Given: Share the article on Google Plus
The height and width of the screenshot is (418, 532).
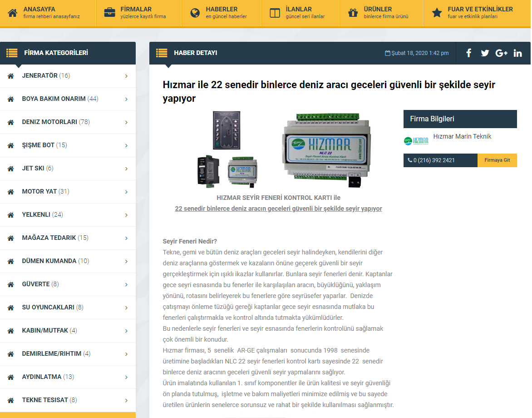Looking at the screenshot, I should coord(502,53).
